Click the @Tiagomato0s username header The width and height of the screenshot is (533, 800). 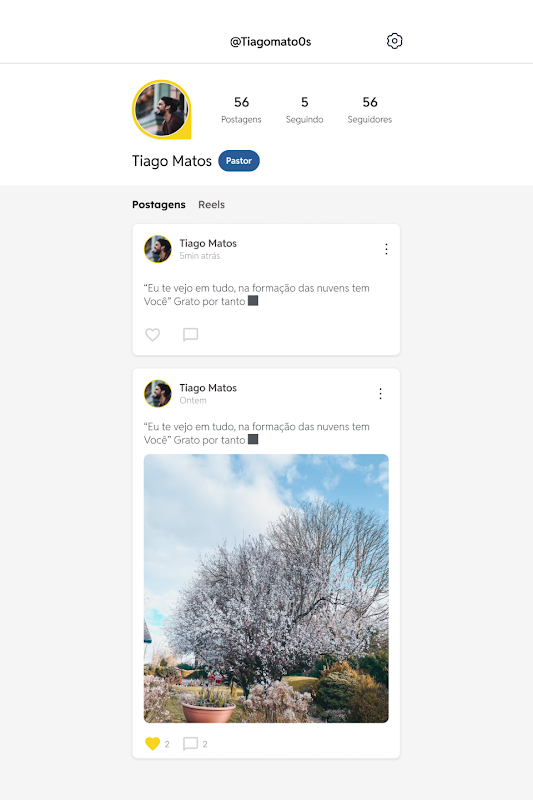pyautogui.click(x=270, y=42)
